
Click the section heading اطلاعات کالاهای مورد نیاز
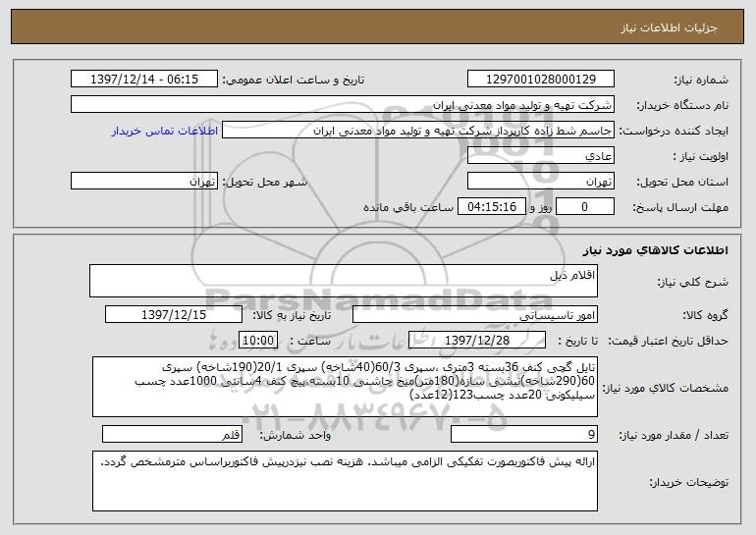655,250
